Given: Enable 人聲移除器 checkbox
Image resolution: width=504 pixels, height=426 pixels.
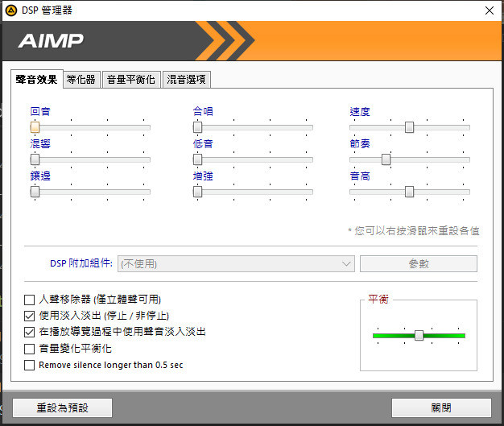Looking at the screenshot, I should tap(29, 300).
